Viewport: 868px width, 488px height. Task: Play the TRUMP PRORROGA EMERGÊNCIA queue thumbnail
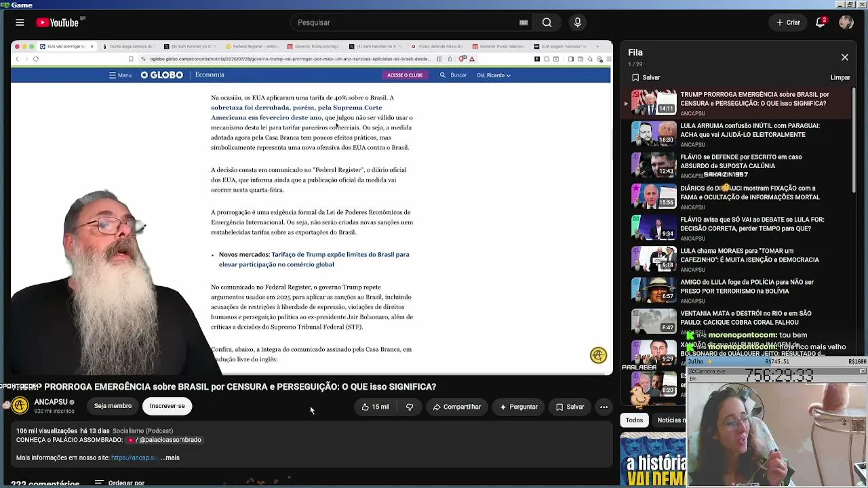pyautogui.click(x=654, y=102)
